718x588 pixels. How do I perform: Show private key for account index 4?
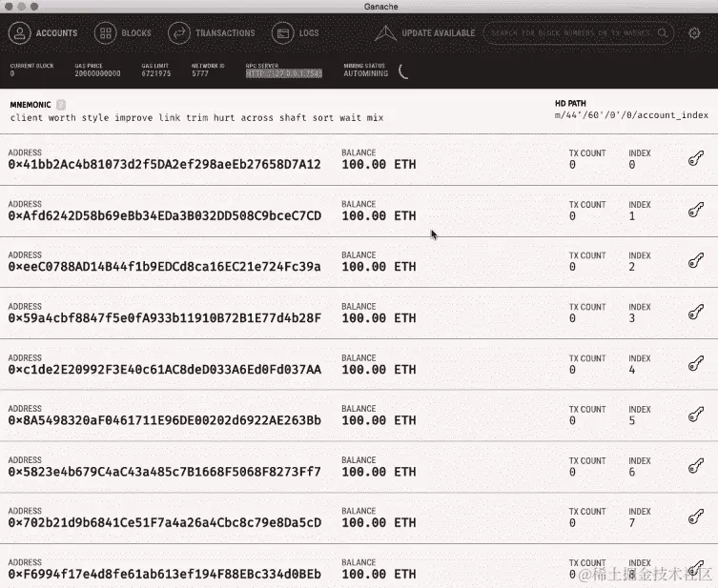(695, 364)
